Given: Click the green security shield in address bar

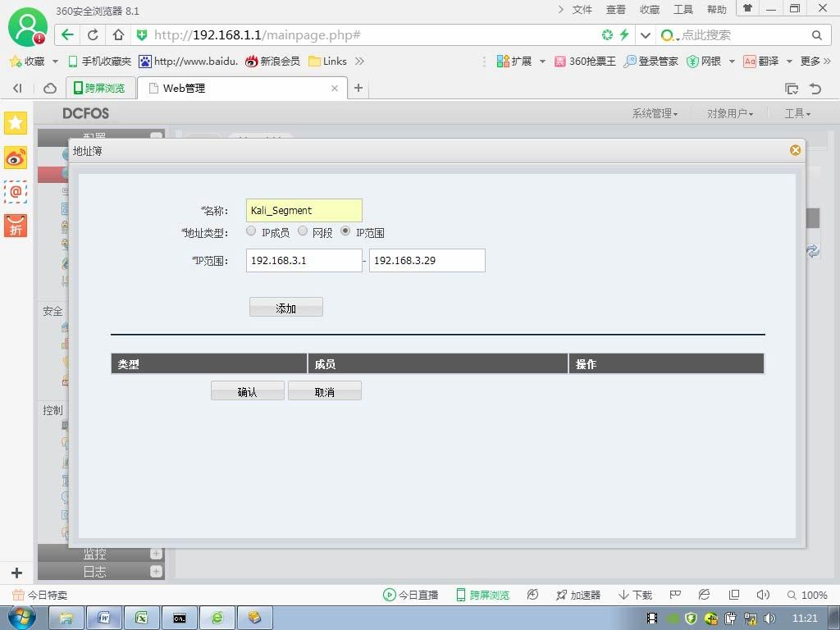Looking at the screenshot, I should pyautogui.click(x=142, y=35).
